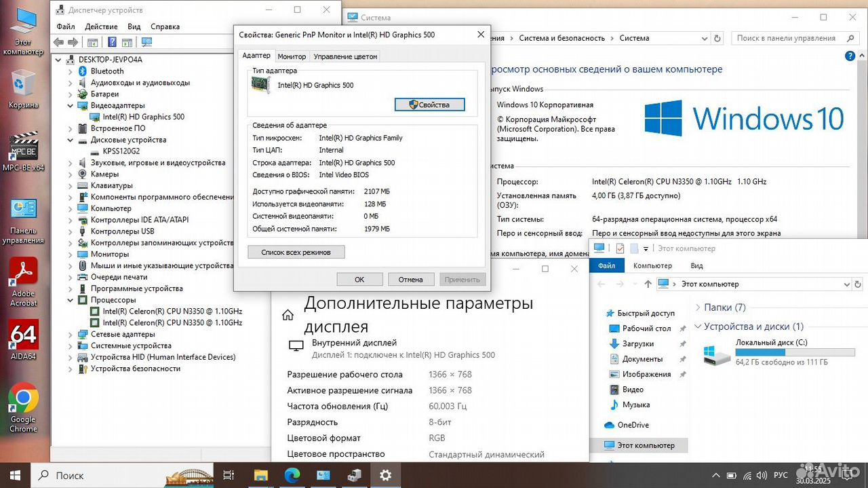Viewport: 868px width, 488px height.
Task: Expand the Мониторы node
Action: coord(71,255)
